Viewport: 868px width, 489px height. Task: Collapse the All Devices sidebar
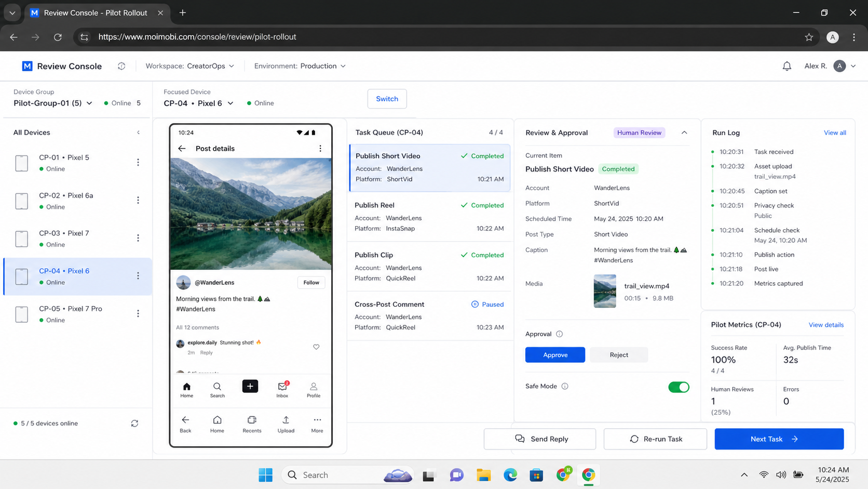point(138,133)
